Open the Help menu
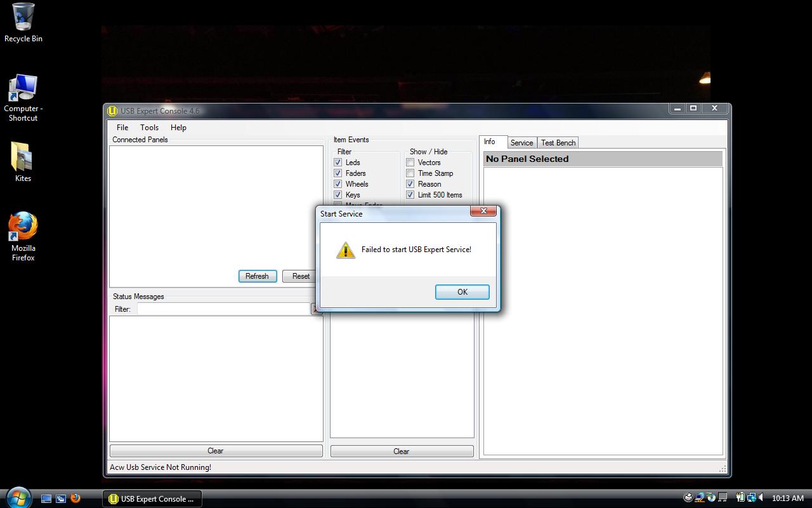The image size is (812, 508). click(178, 128)
